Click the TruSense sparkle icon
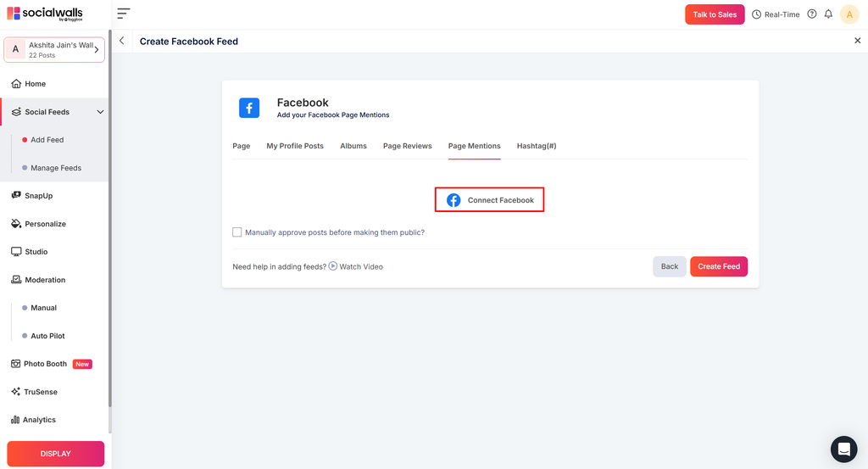Screen dimensions: 868x469 click(x=15, y=392)
